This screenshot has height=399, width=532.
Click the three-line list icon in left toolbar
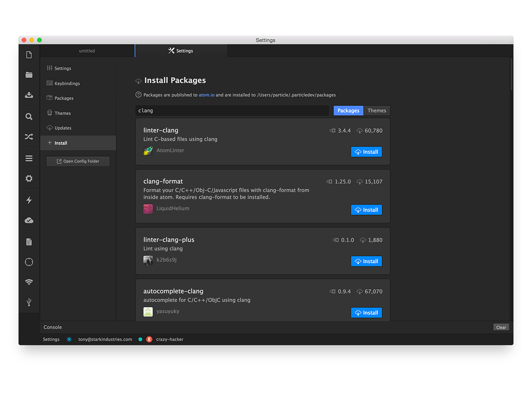pos(29,158)
